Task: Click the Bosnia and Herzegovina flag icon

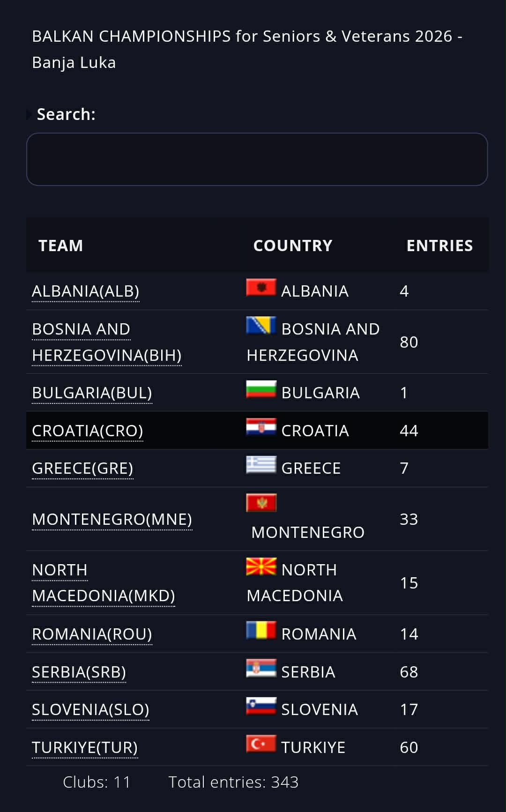Action: 261,326
